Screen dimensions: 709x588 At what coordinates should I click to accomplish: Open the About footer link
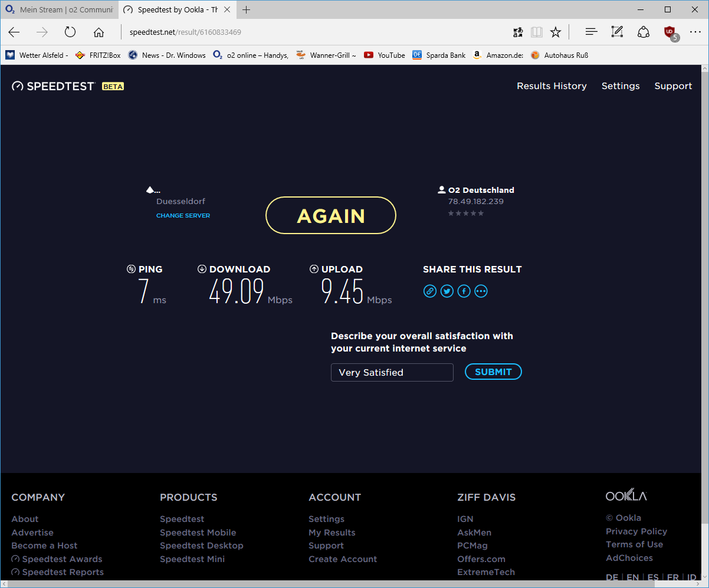point(25,519)
